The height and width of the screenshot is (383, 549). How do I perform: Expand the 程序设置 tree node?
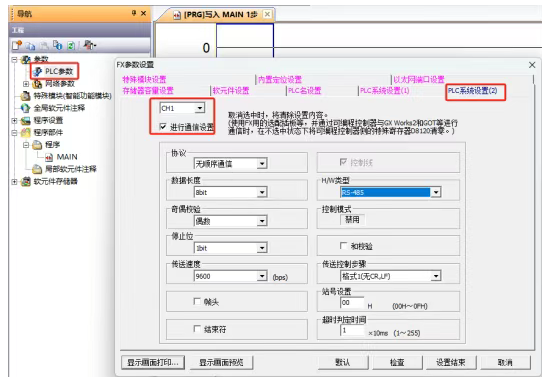14,121
